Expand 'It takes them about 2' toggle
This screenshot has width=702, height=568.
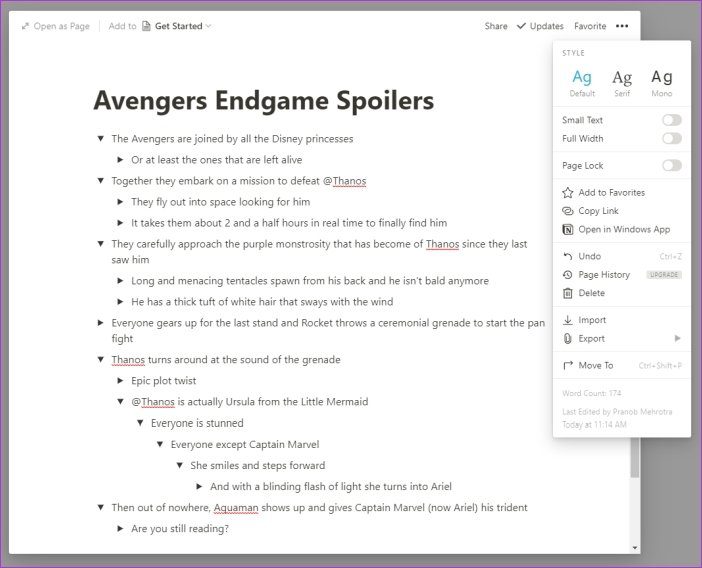point(120,223)
